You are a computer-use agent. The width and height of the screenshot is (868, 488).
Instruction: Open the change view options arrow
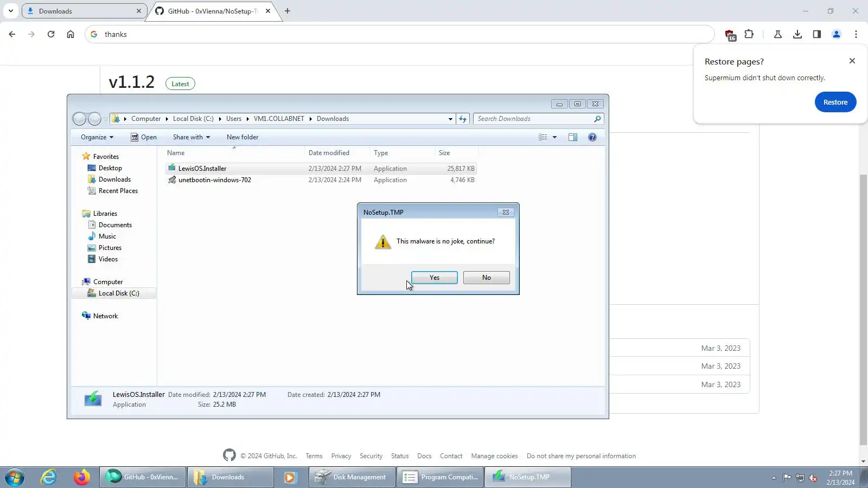[x=554, y=137]
